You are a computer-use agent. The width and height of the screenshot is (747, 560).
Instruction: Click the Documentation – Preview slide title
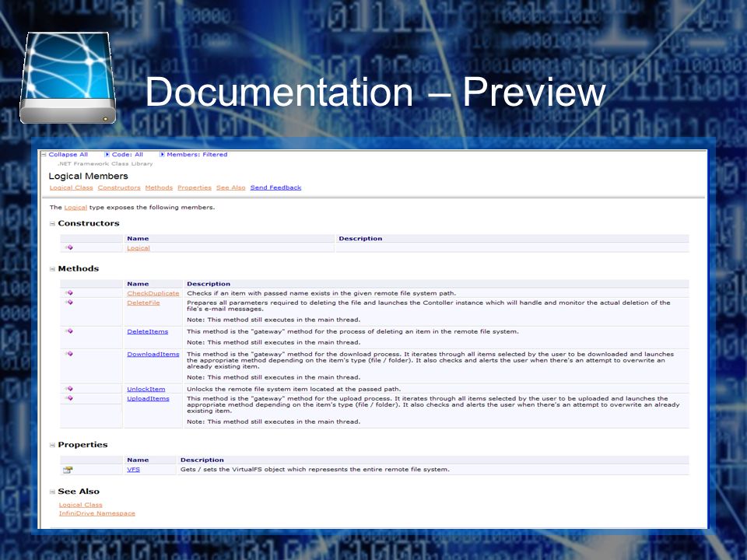(x=375, y=92)
